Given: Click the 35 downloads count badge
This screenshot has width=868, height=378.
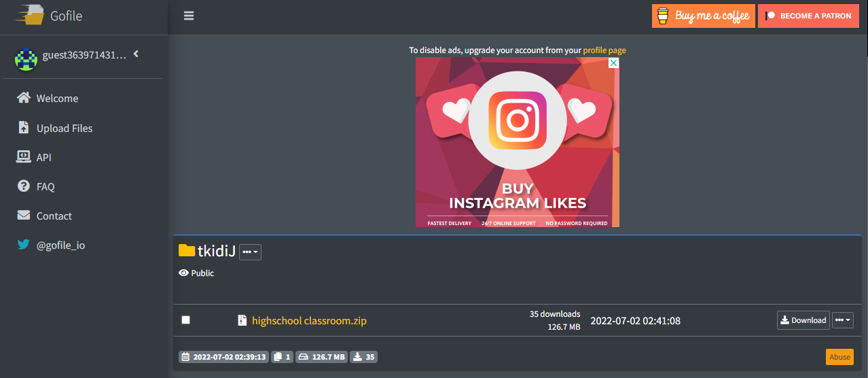Looking at the screenshot, I should [363, 357].
